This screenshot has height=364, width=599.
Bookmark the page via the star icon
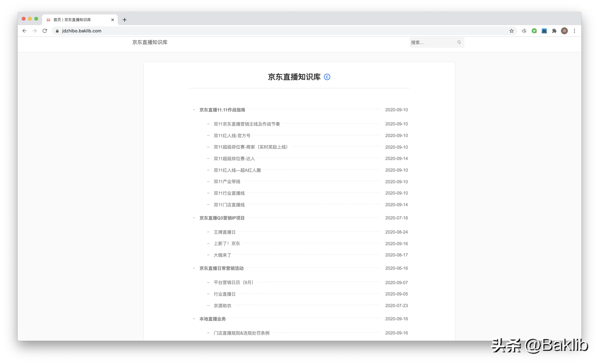512,31
